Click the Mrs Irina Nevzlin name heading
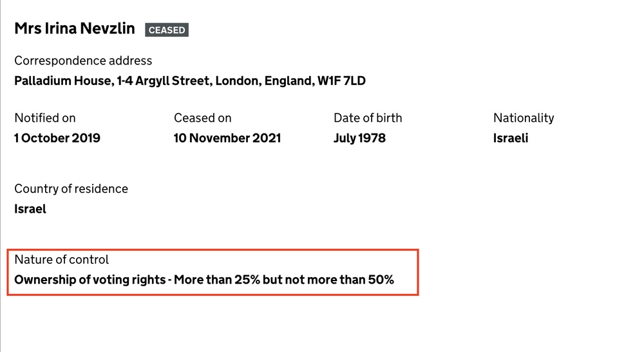 pos(75,29)
